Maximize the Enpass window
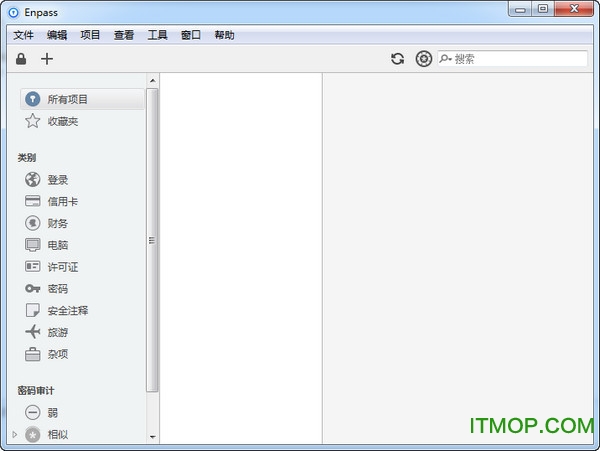 (543, 9)
